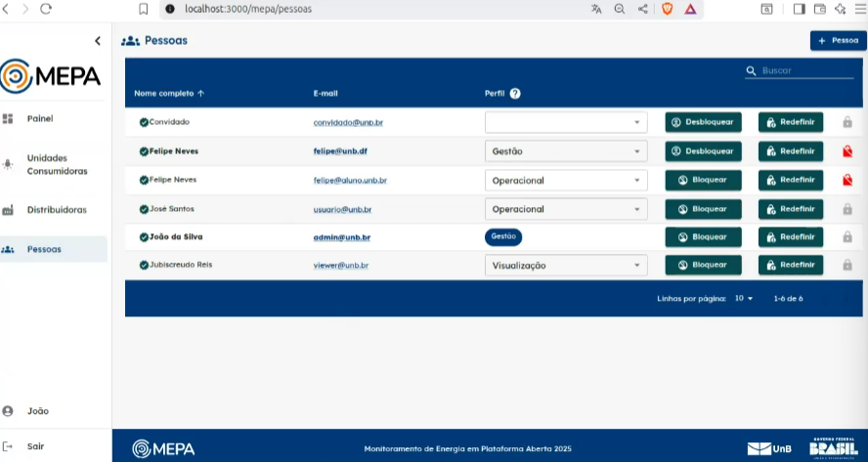Screen dimensions: 868x462
Task: Click Bloquear for Jubiscreudo Reis
Action: coord(703,265)
